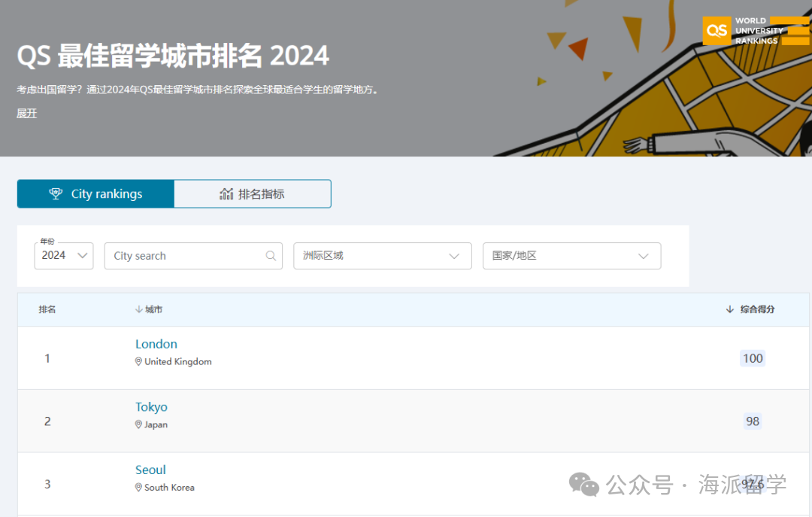This screenshot has height=517, width=812.
Task: Click the chart icon beside 排名指标
Action: click(x=226, y=194)
